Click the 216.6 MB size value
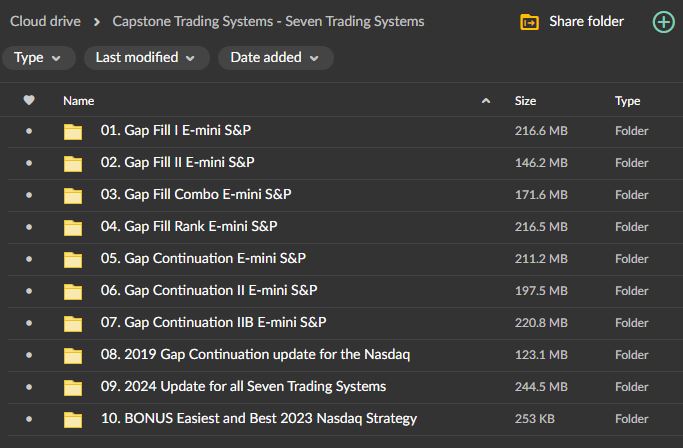Image resolution: width=683 pixels, height=448 pixels. (x=541, y=131)
